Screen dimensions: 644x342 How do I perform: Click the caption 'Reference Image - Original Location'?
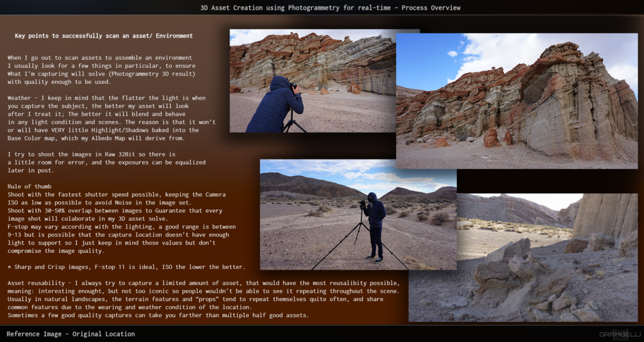(x=70, y=334)
